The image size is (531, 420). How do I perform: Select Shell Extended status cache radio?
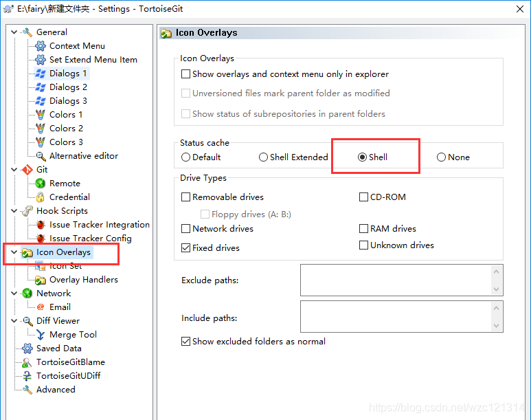[263, 157]
